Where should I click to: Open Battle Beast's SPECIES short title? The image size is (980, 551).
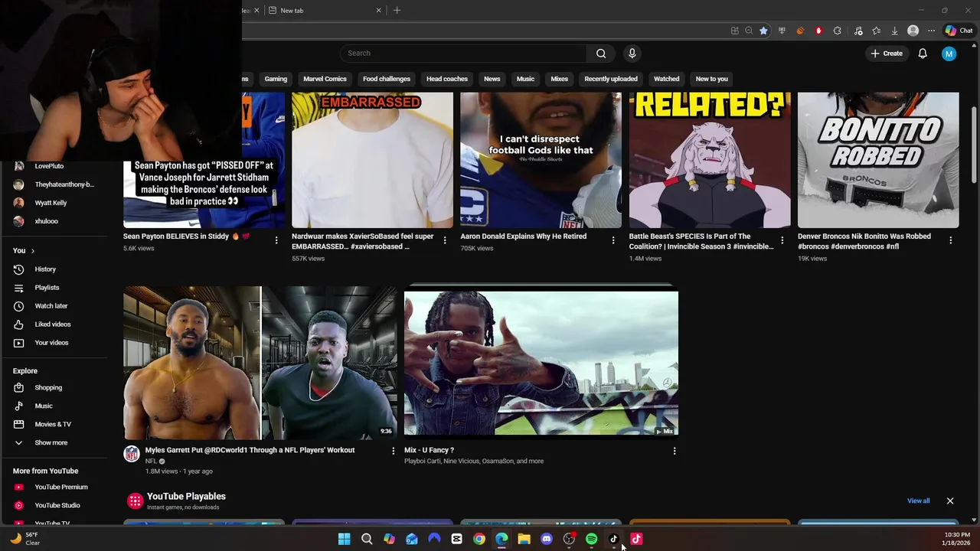click(701, 241)
